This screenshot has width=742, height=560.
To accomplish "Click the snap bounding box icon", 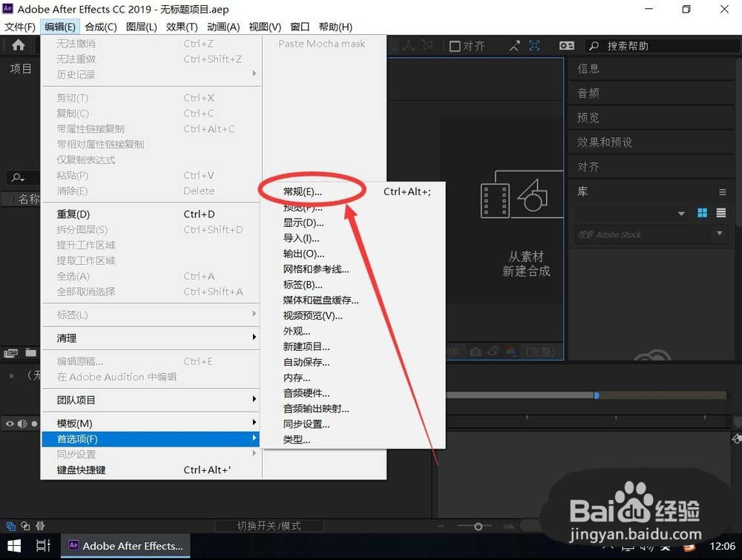I will click(534, 45).
